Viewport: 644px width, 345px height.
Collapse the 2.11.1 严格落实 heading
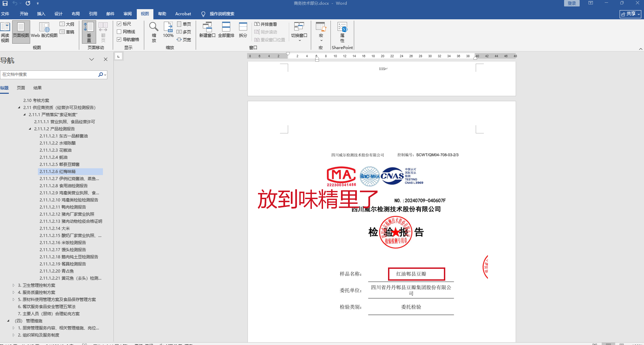point(25,115)
